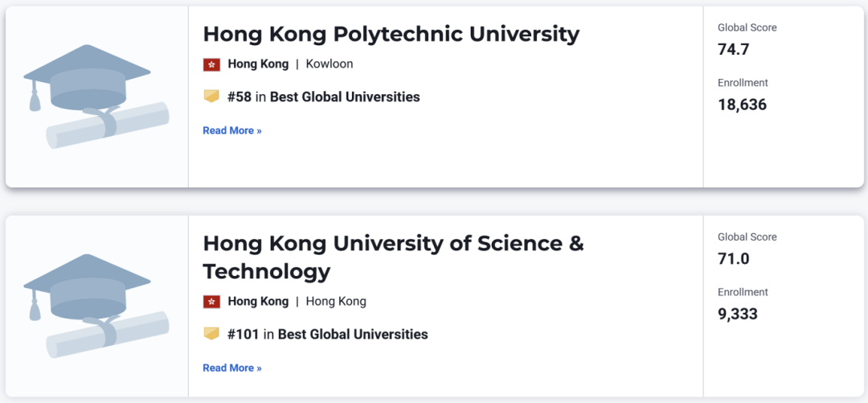868x403 pixels.
Task: Click the gold badge icon beside #58 ranking
Action: (x=211, y=97)
